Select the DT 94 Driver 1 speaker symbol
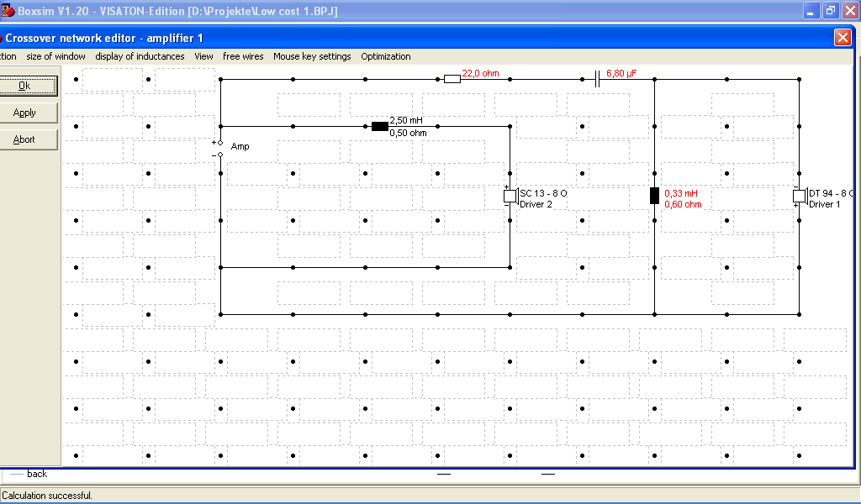 pos(800,196)
